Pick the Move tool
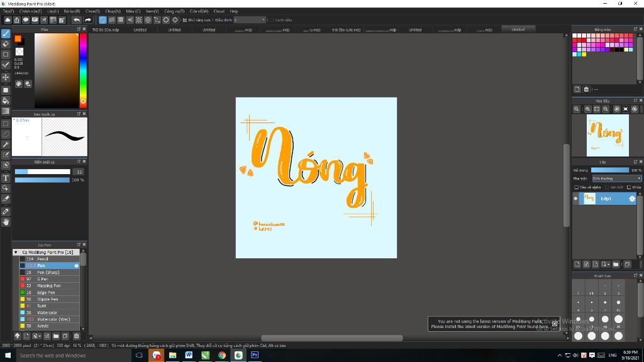Viewport: 644px width, 362px height. 6,77
